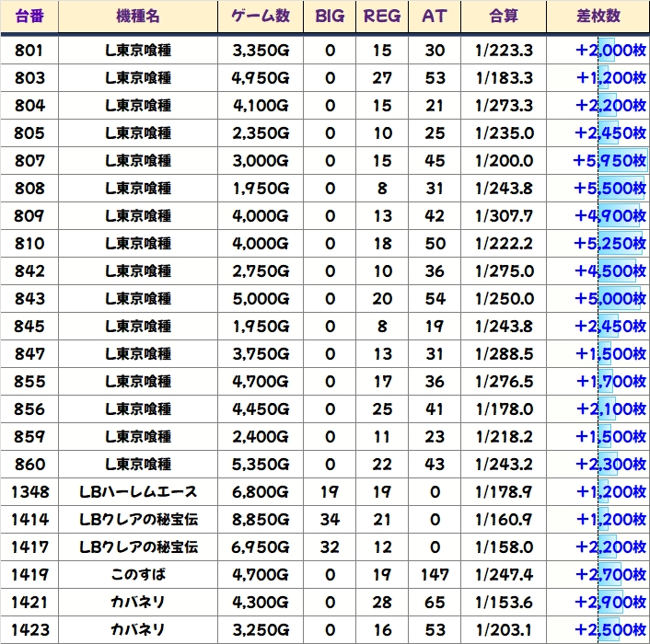Click the AT value 147 cell
Screen dimensions: 650x644
[434, 574]
